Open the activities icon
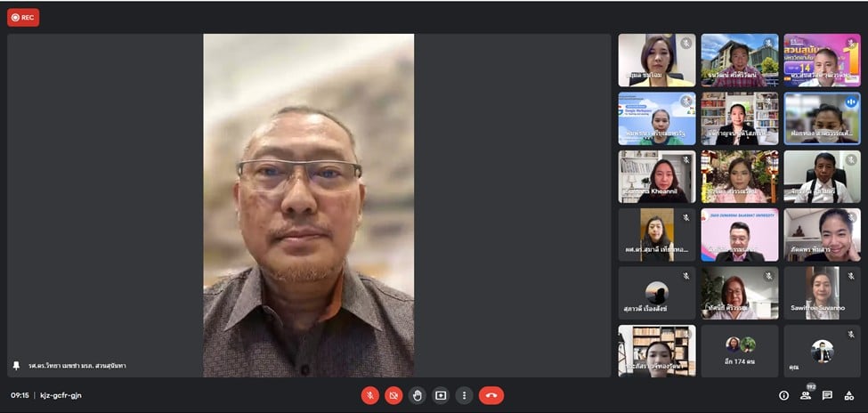Viewport: 868px width, 413px height. (849, 395)
